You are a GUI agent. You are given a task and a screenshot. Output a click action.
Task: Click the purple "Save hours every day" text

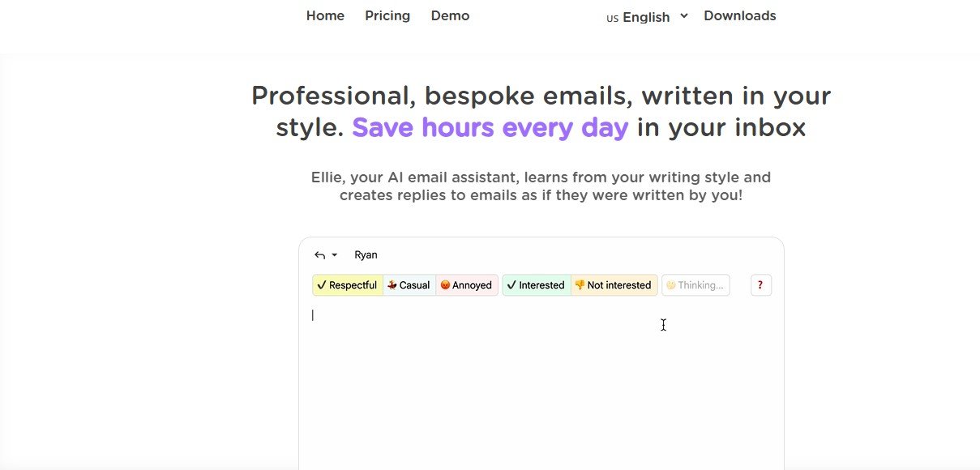(x=490, y=128)
